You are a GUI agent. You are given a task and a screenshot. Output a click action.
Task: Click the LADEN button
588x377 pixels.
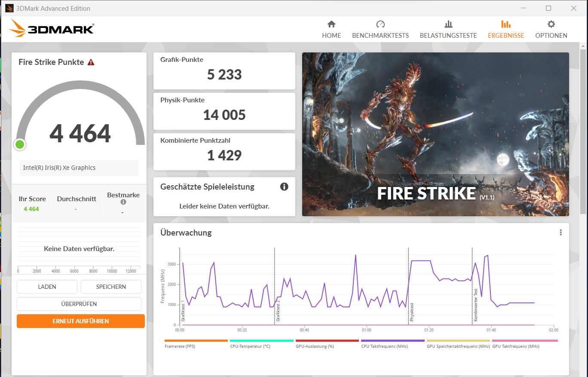(x=47, y=287)
